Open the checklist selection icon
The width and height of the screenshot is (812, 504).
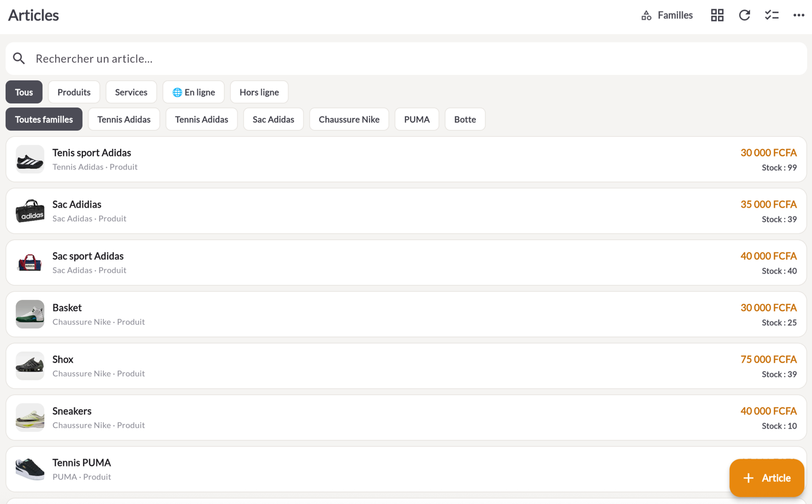coord(771,15)
